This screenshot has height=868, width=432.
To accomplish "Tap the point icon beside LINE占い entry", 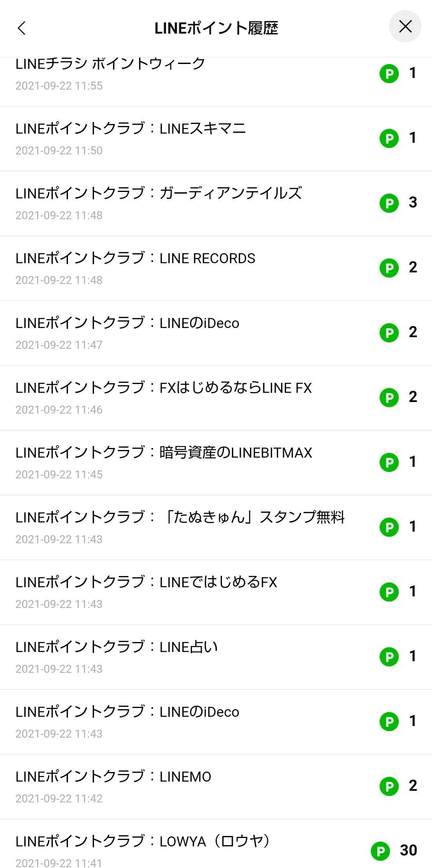I will [x=389, y=657].
